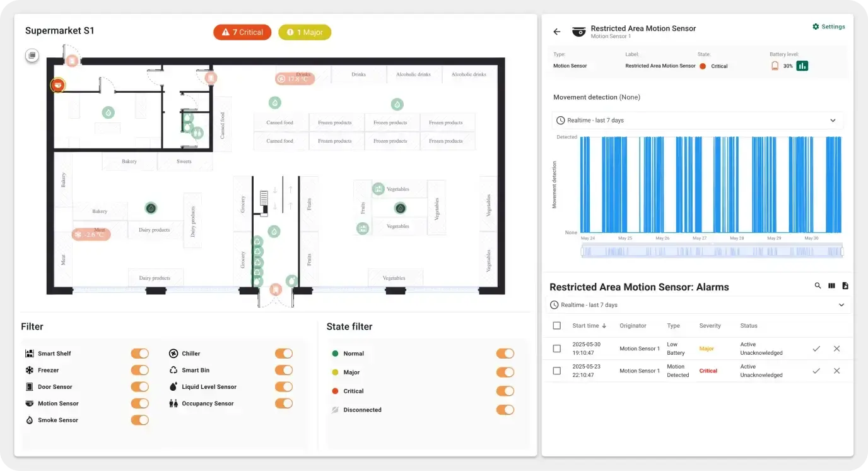The image size is (868, 471).
Task: Click the Drinks chiller 17.8 °C marker
Action: pyautogui.click(x=295, y=79)
